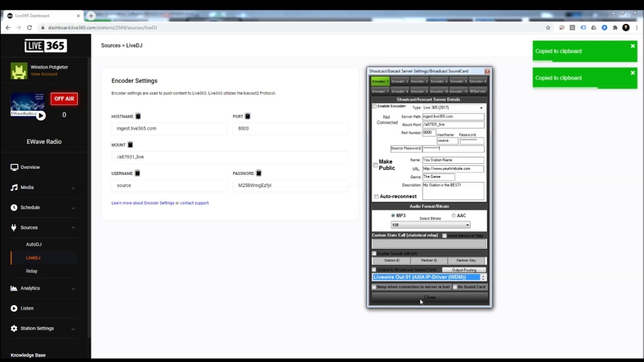Copy the username with its clipboard icon
Screen dimensions: 644x362
coord(137,173)
